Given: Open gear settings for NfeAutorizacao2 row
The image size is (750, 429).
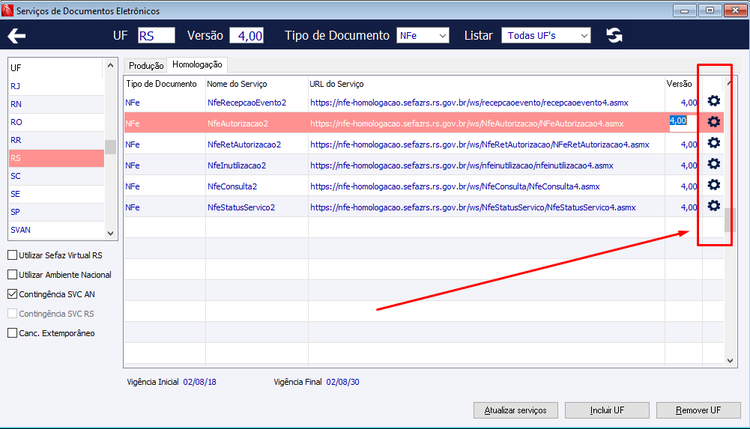Looking at the screenshot, I should 714,122.
